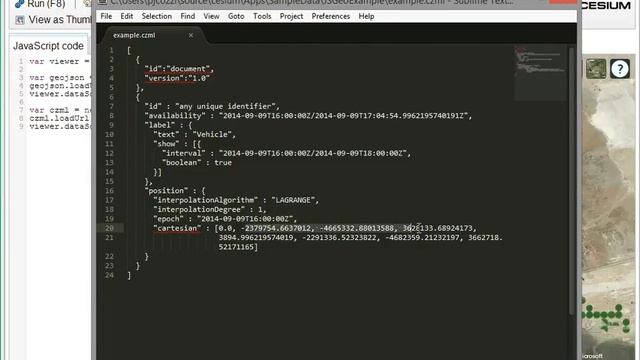Click the "label" key on line 9

tap(160, 125)
